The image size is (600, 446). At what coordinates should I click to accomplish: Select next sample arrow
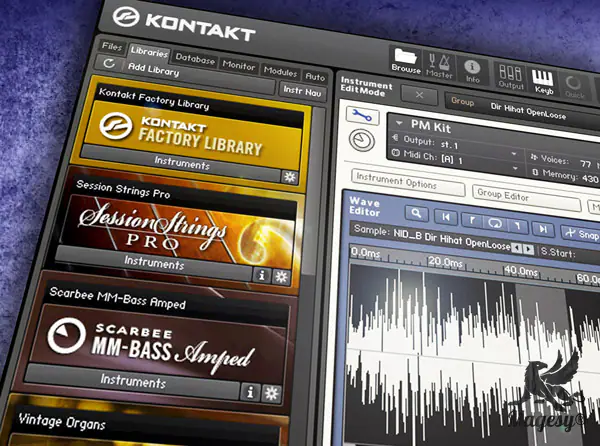pos(528,250)
